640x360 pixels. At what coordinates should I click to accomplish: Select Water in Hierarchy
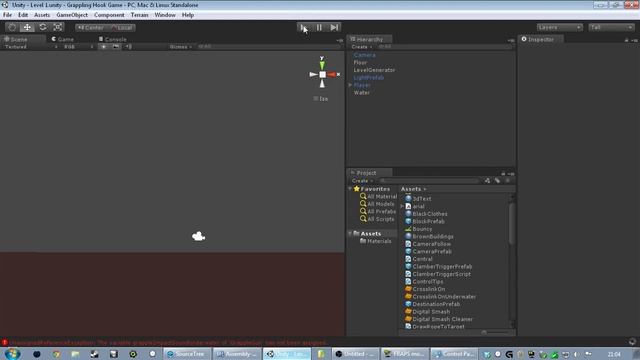pos(362,93)
